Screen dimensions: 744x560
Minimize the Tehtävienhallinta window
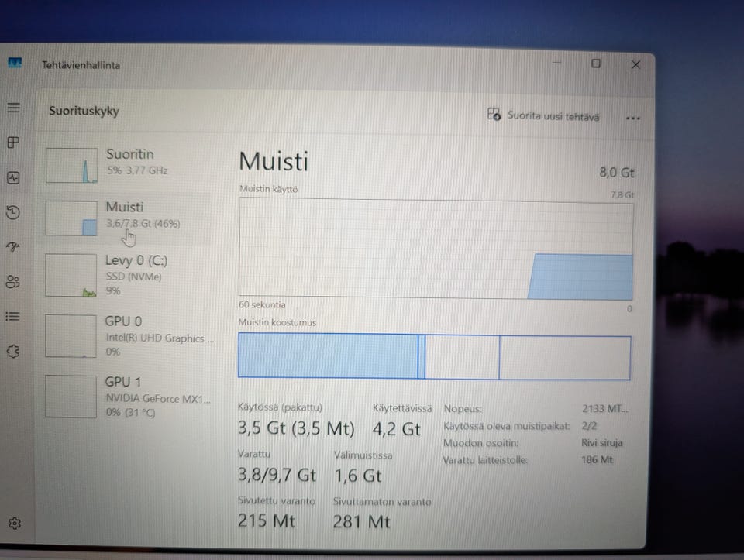[x=557, y=63]
